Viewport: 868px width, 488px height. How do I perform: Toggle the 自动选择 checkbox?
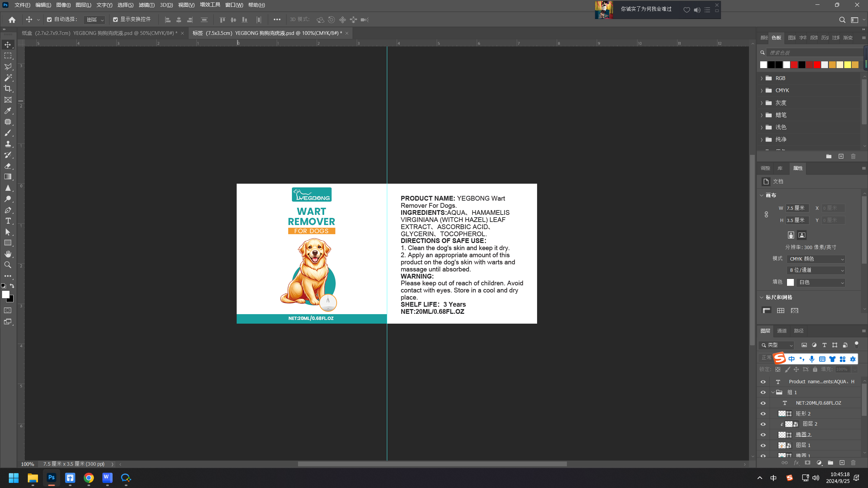(49, 20)
